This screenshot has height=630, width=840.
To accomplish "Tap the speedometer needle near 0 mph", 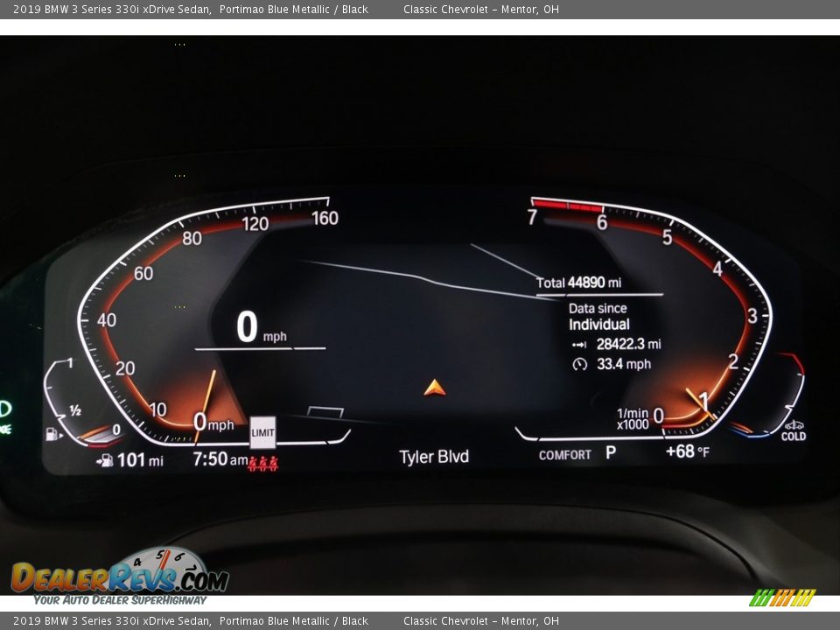I will click(x=205, y=407).
